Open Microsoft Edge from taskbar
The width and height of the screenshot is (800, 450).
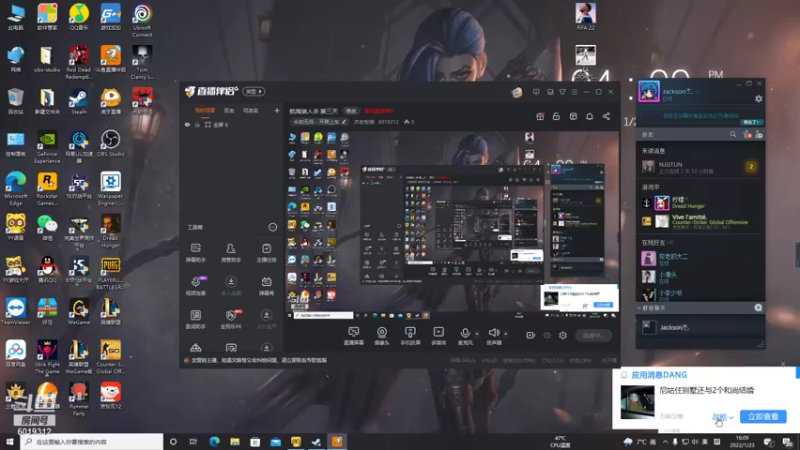coord(214,442)
